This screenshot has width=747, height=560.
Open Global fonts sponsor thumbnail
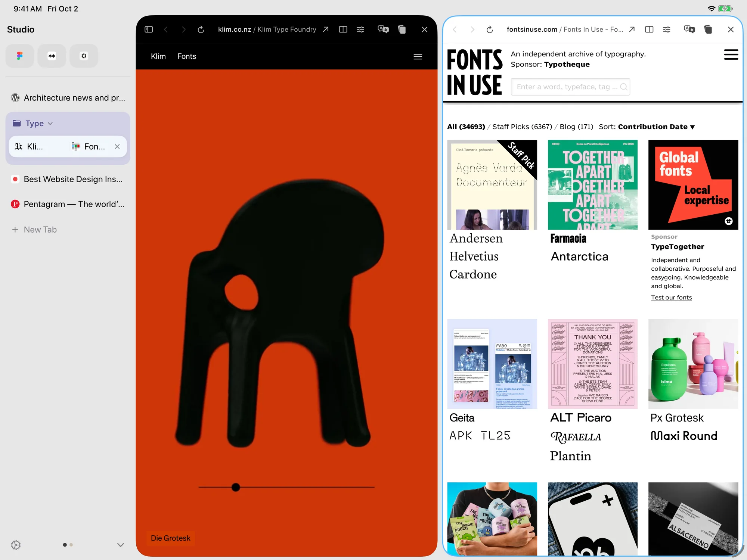693,185
